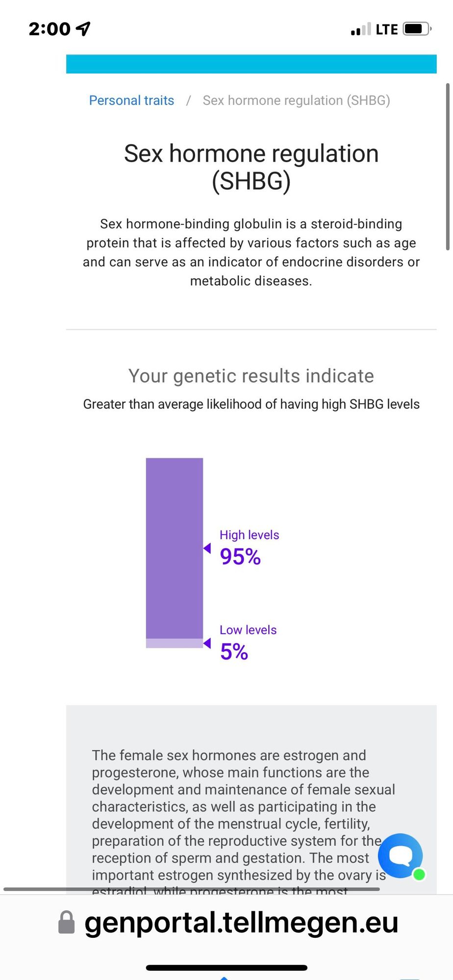Tap the battery icon in status bar

click(x=416, y=29)
